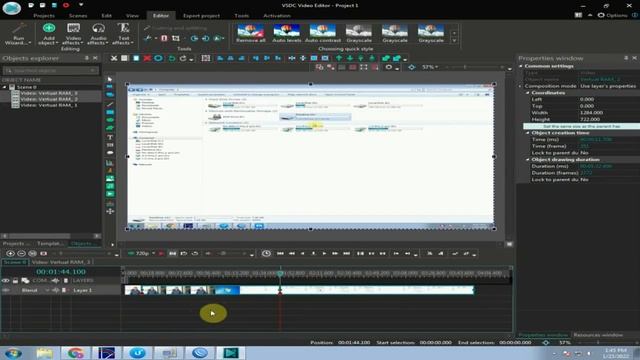Click the zoom-in plus icon on timeline toolbar
Screen dimensions: 640x360
click(x=10, y=253)
